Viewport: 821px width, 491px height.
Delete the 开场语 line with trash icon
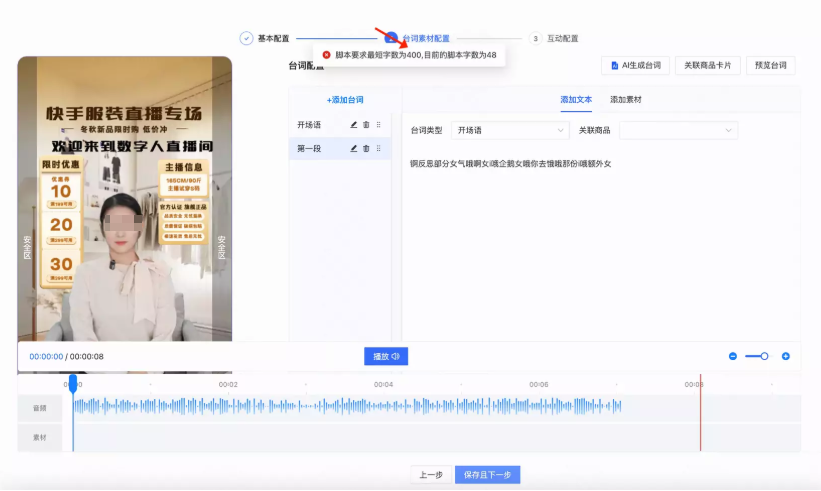(x=366, y=125)
